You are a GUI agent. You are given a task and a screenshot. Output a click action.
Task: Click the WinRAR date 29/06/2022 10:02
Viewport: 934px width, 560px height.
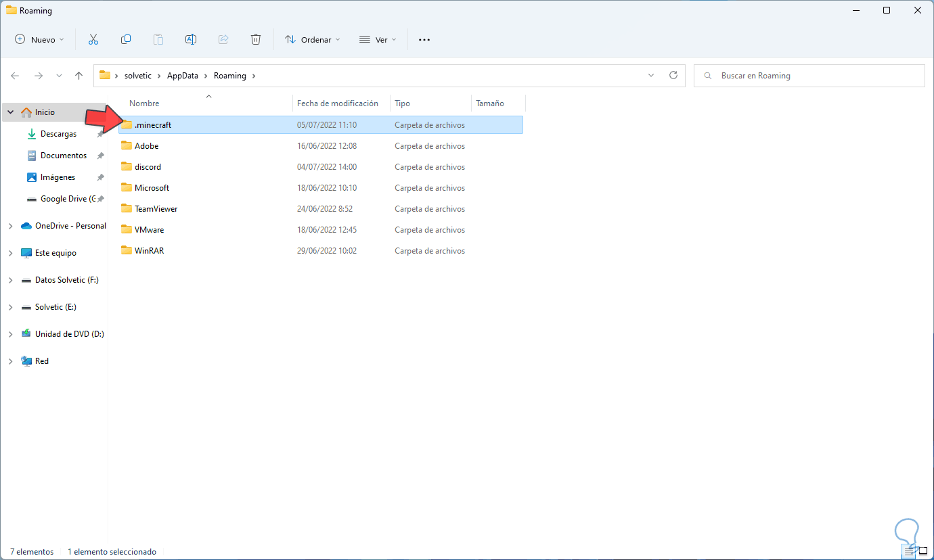point(327,251)
